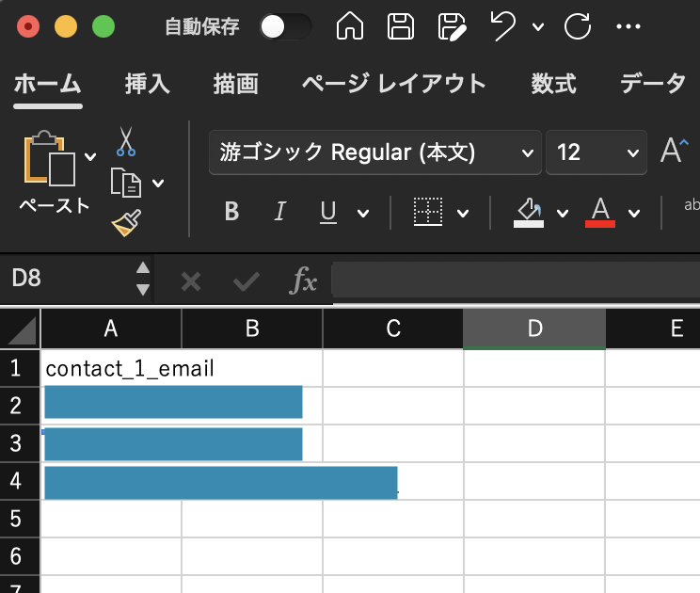Click the Name Box showing D8

pyautogui.click(x=66, y=279)
